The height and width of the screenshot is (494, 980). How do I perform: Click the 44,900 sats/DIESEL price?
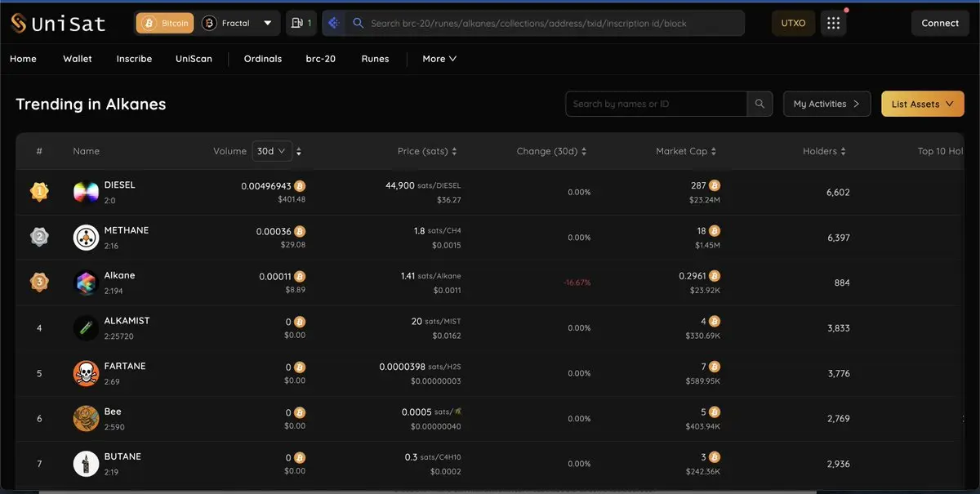click(x=423, y=185)
